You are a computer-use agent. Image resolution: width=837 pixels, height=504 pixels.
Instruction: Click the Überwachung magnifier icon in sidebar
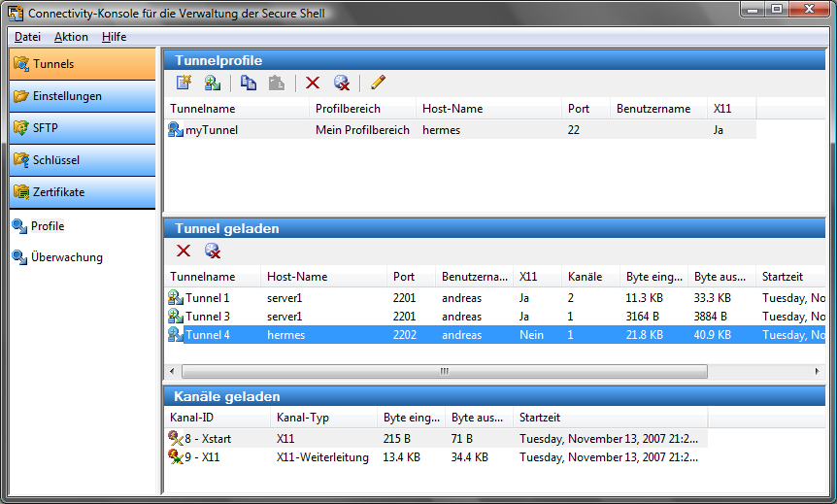[19, 257]
